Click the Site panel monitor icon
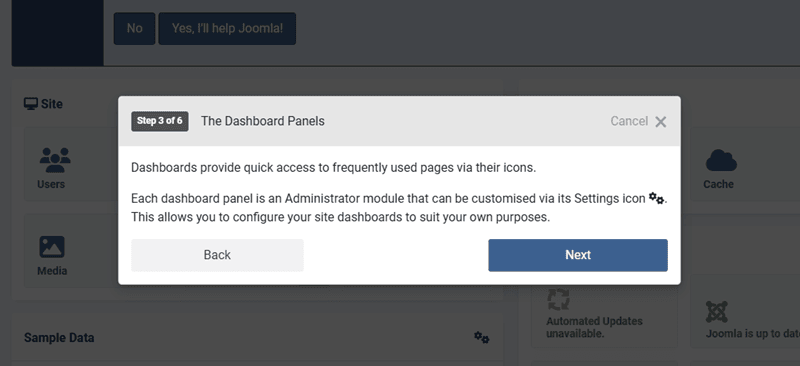This screenshot has height=366, width=800. point(31,104)
